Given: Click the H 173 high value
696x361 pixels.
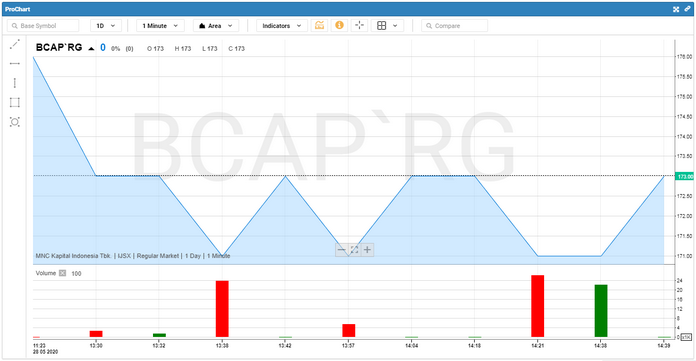Looking at the screenshot, I should click(x=183, y=48).
